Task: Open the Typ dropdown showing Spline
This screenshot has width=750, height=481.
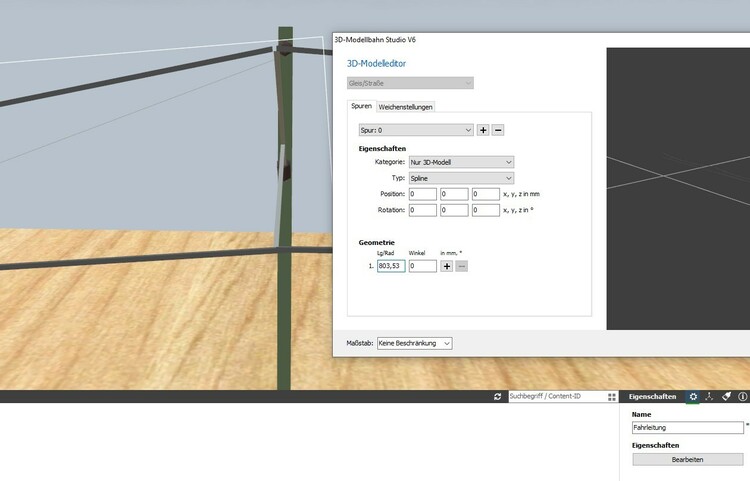Action: pos(462,178)
